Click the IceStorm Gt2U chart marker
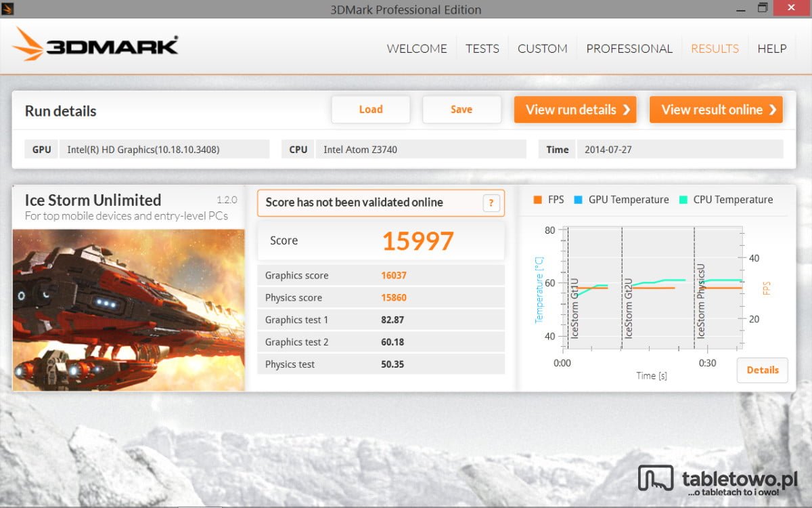 click(628, 308)
